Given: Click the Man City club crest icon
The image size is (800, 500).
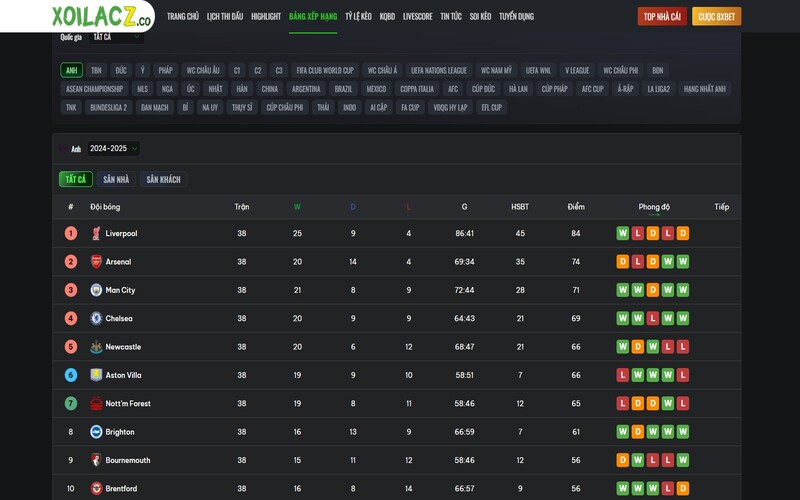Looking at the screenshot, I should tap(96, 290).
